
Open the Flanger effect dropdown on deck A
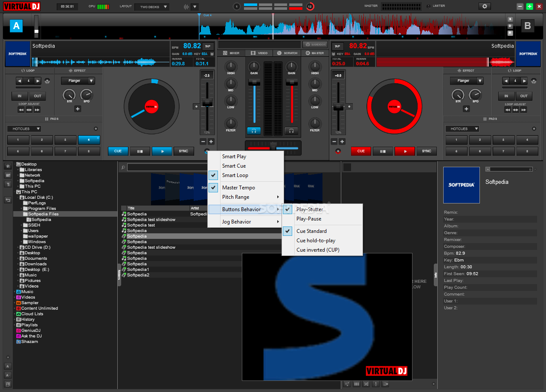click(x=78, y=81)
